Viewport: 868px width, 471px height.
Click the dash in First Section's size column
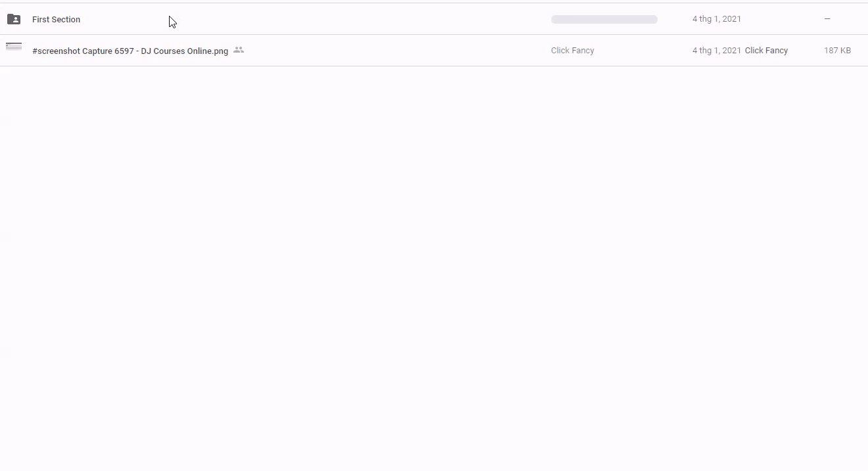[827, 19]
